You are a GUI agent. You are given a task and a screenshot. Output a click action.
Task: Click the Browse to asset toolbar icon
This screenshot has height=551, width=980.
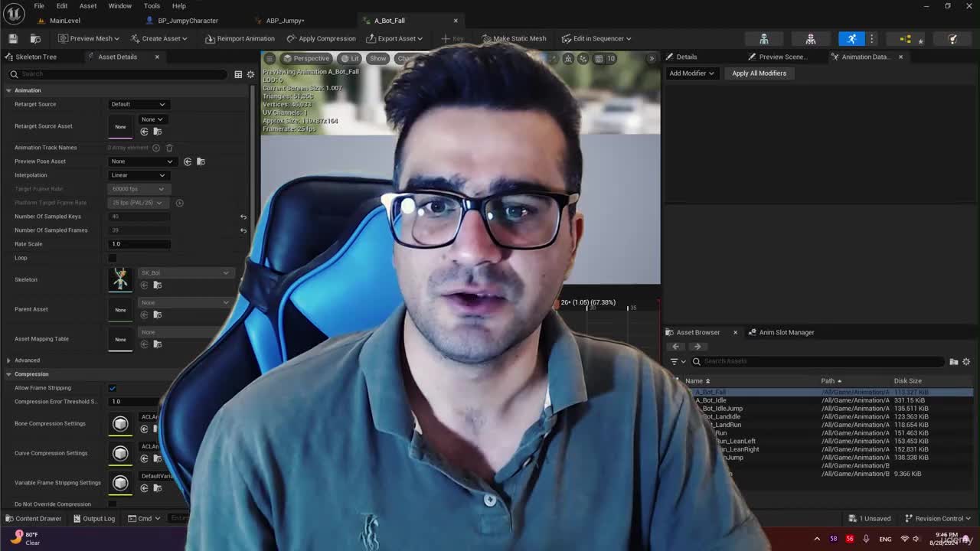click(35, 38)
